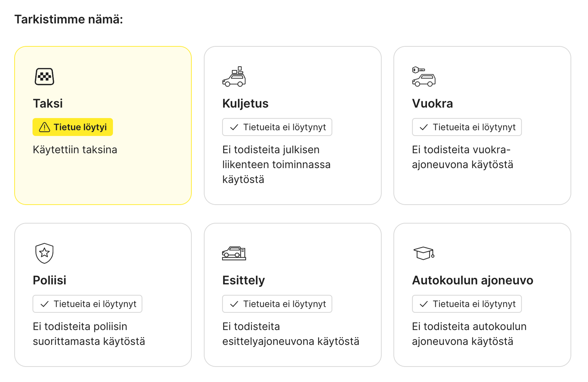588x382 pixels.
Task: Click the warning triangle in Taksi badge
Action: [x=45, y=127]
